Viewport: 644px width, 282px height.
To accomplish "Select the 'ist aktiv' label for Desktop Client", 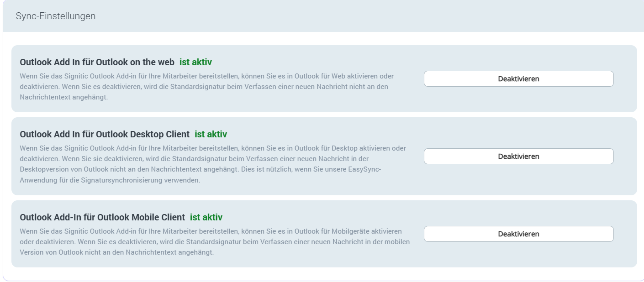I will (211, 134).
